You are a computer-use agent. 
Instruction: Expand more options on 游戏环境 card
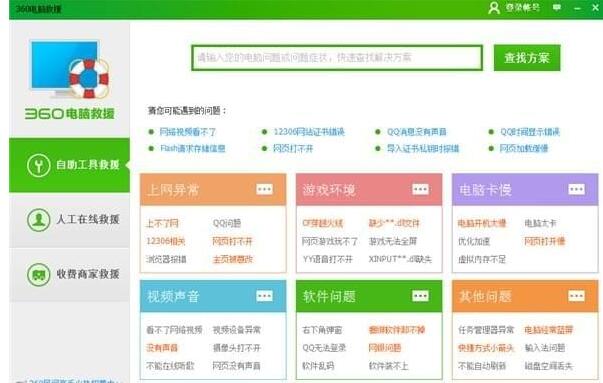click(x=420, y=189)
